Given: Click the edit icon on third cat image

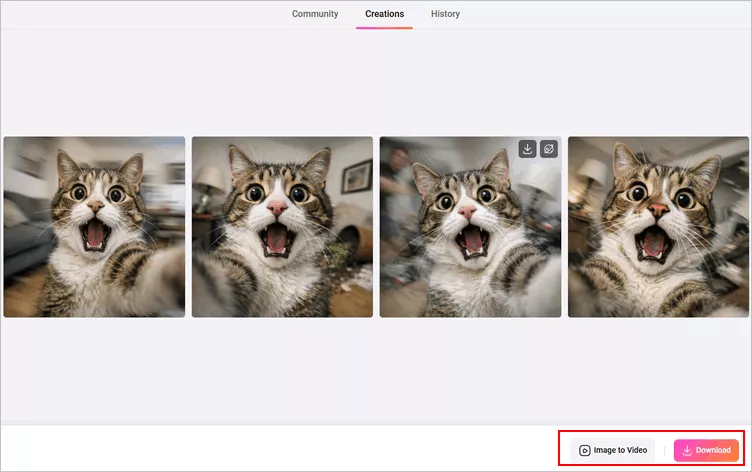Looking at the screenshot, I should (x=549, y=149).
